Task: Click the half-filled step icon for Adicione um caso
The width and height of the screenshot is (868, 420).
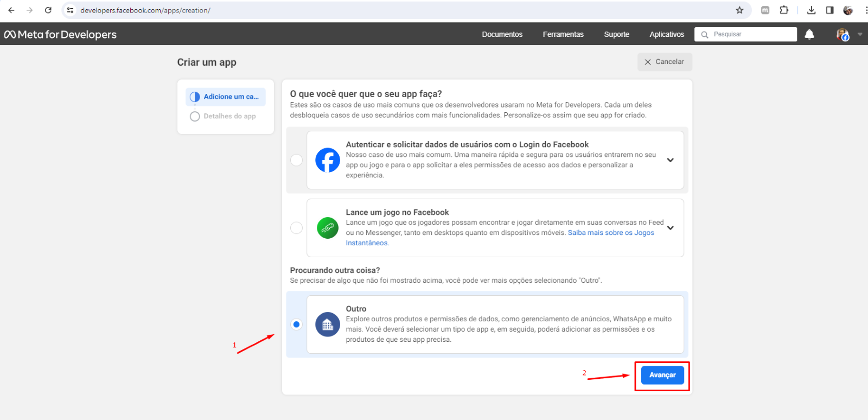Action: click(195, 97)
